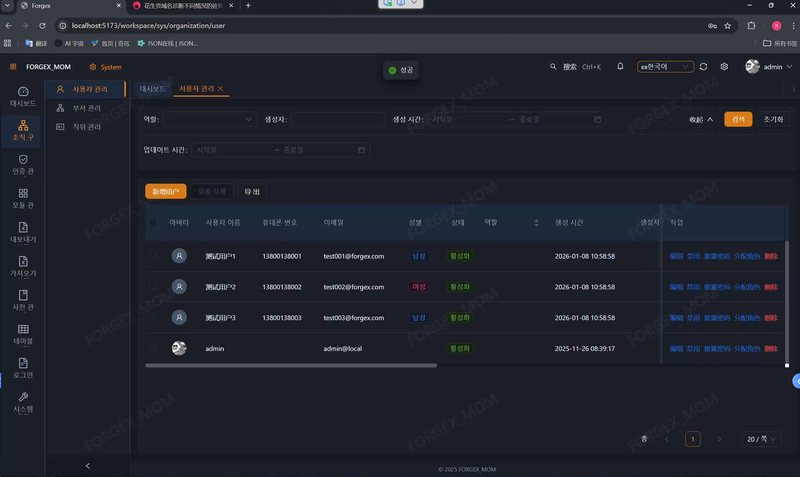Toggle the select-all checkbox in table header
Viewport: 800px width, 477px height.
tap(153, 222)
